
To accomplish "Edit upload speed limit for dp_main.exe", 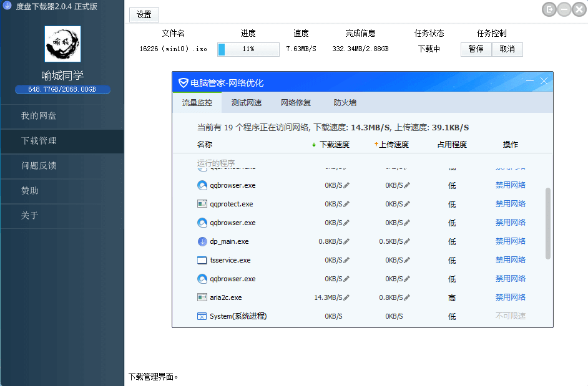I will [407, 241].
